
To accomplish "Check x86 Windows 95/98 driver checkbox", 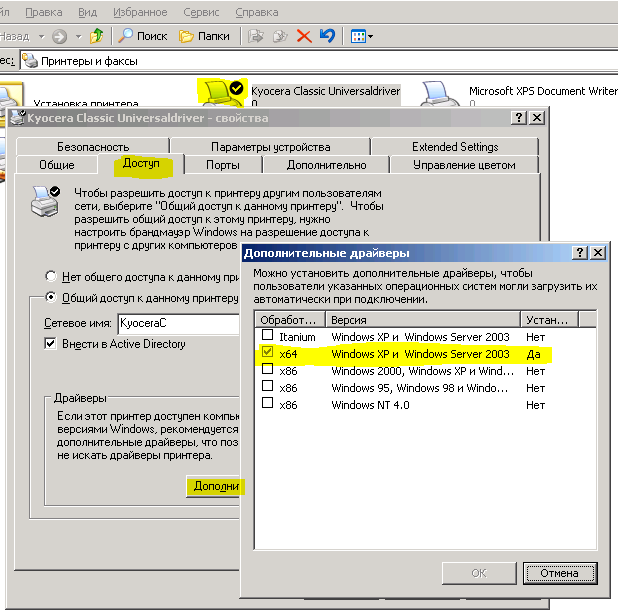I will click(x=267, y=386).
